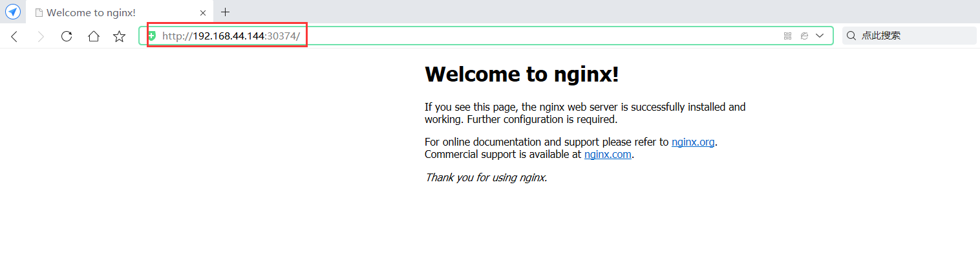Click the Welcome to nginx! heading
Image resolution: width=980 pixels, height=279 pixels.
pyautogui.click(x=522, y=74)
